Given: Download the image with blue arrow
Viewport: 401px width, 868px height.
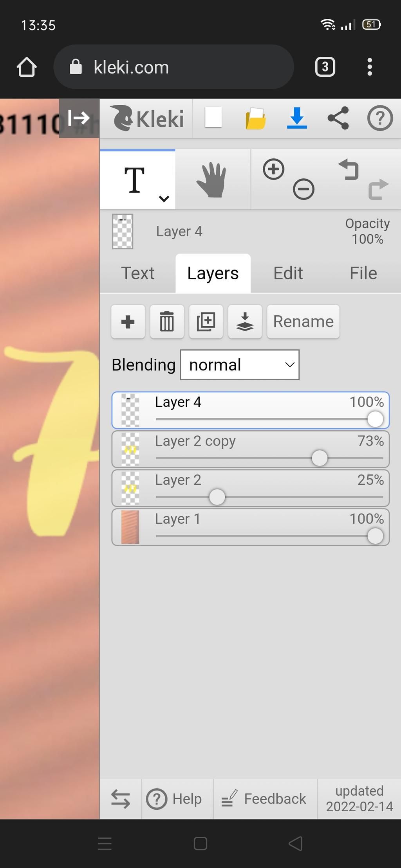Looking at the screenshot, I should (297, 118).
